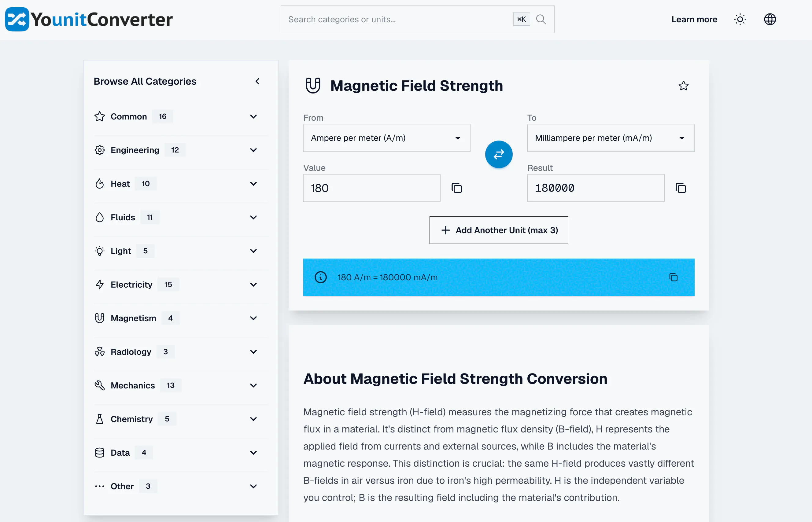The height and width of the screenshot is (522, 812).
Task: Click the ⌘K shortcut badge
Action: point(522,19)
